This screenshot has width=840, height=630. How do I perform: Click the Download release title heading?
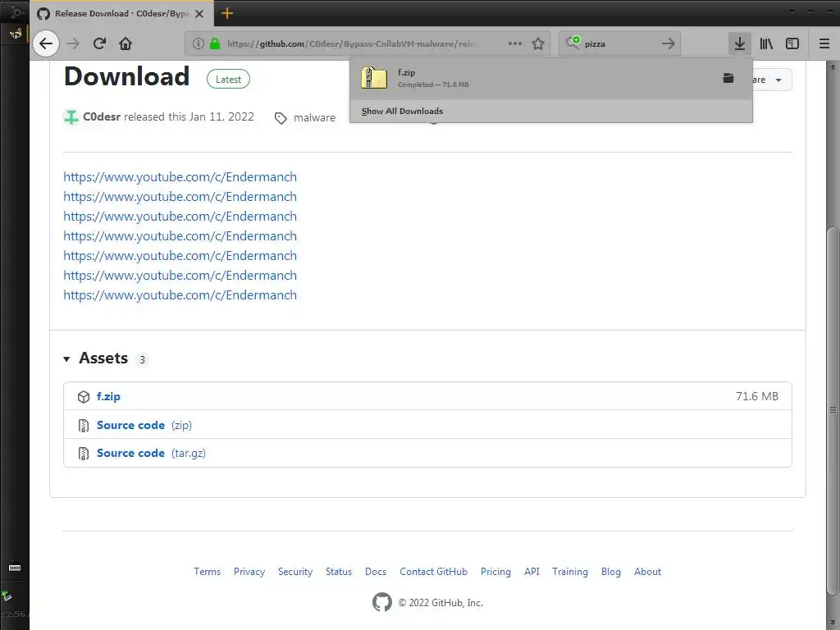pos(126,76)
